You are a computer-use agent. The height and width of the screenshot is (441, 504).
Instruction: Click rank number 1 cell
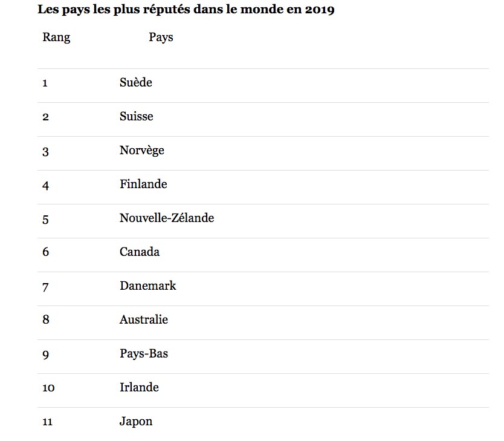(x=45, y=83)
